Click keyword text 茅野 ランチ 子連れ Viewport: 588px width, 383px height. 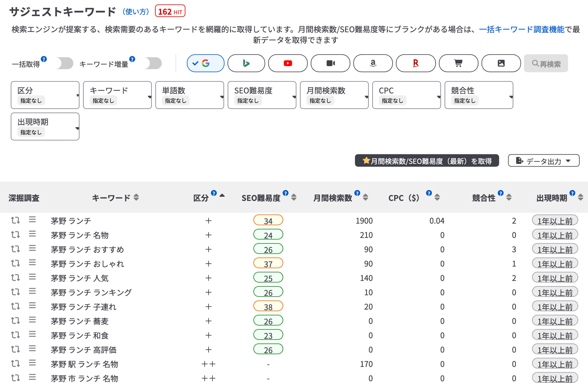(x=83, y=307)
